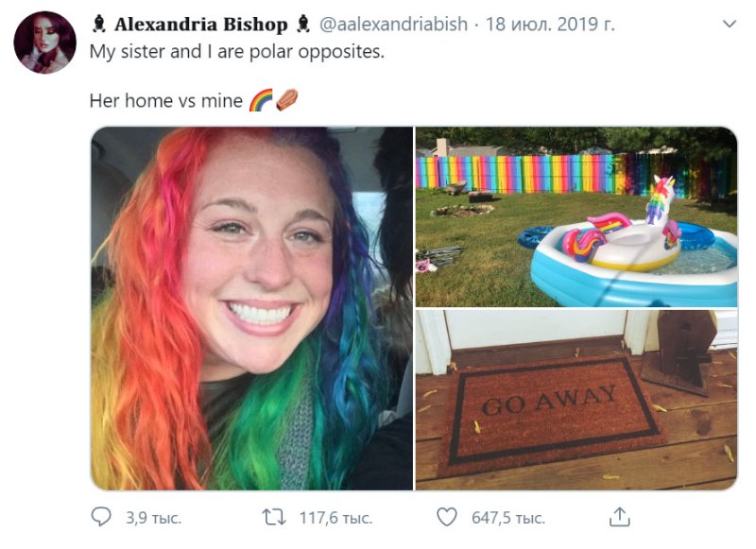Viewport: 756px width, 549px height.
Task: Like the tweet with the heart icon
Action: pyautogui.click(x=446, y=517)
